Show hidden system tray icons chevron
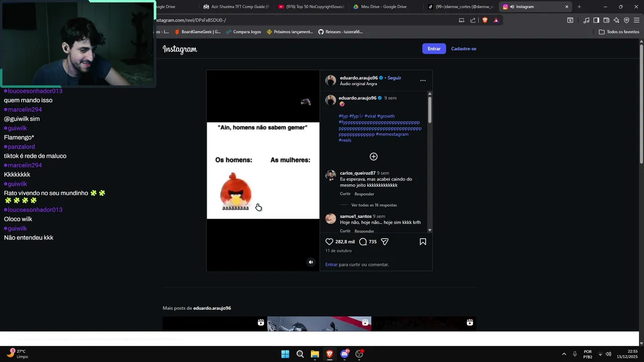 coord(564,354)
